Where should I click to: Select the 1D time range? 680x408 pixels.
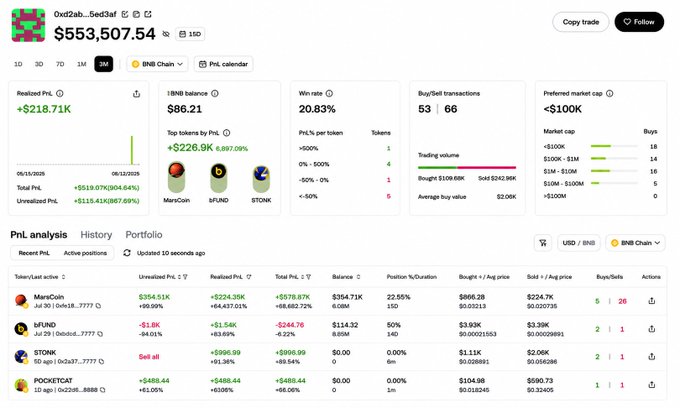18,64
